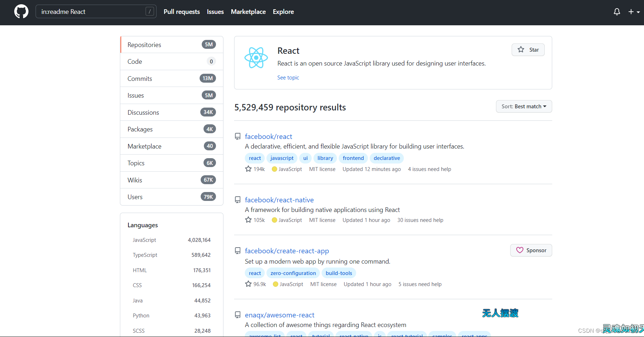Click the React topic logo

[256, 57]
